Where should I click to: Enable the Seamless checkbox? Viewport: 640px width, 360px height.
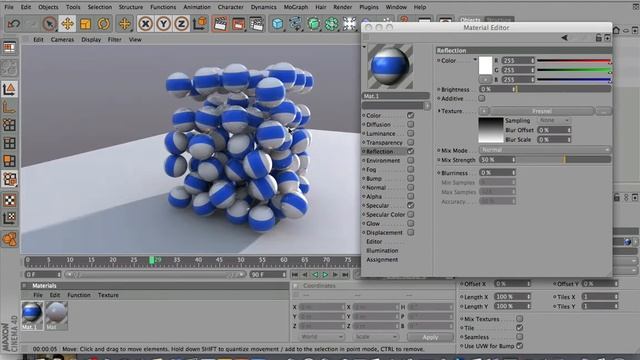(x=519, y=337)
